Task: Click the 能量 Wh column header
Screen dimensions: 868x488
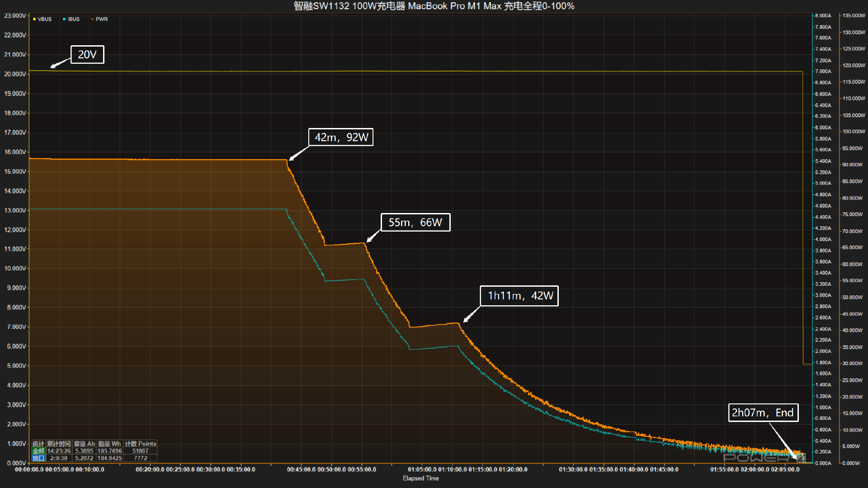Action: click(x=109, y=444)
